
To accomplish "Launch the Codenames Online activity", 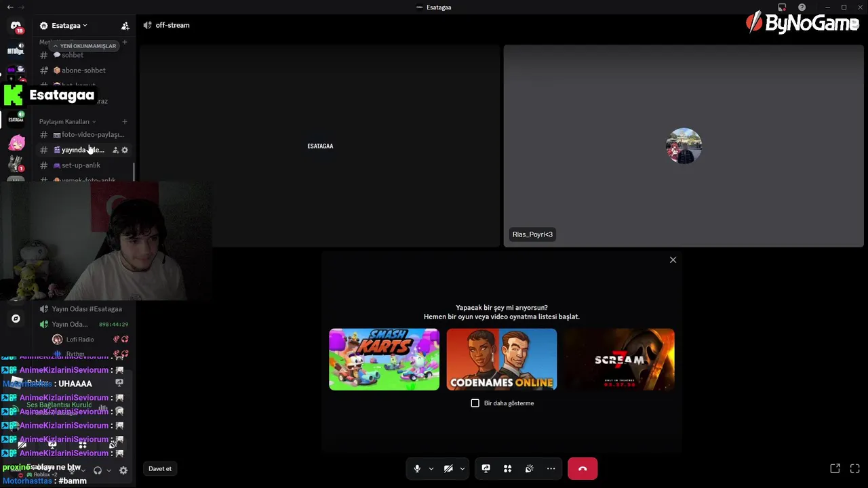I will (x=501, y=359).
